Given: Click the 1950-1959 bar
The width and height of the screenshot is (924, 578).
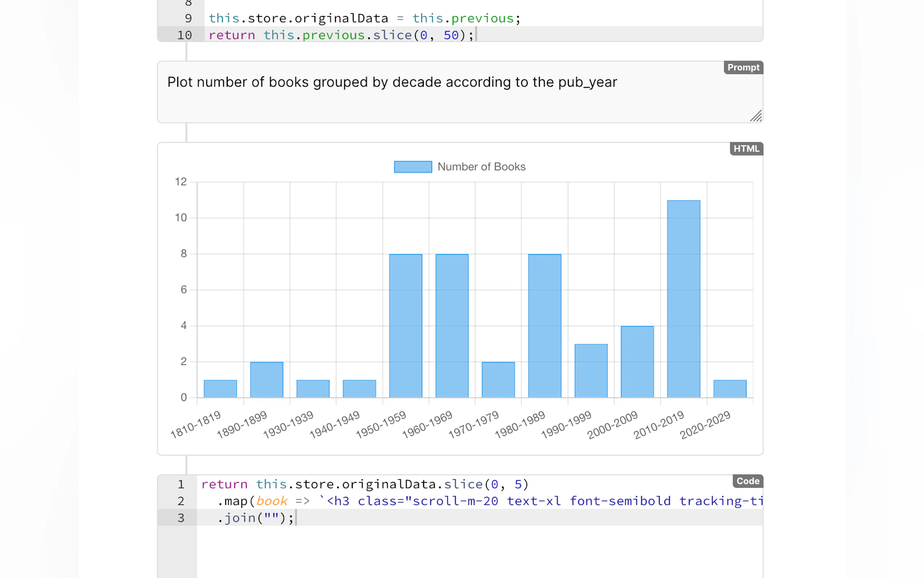Looking at the screenshot, I should 405,325.
